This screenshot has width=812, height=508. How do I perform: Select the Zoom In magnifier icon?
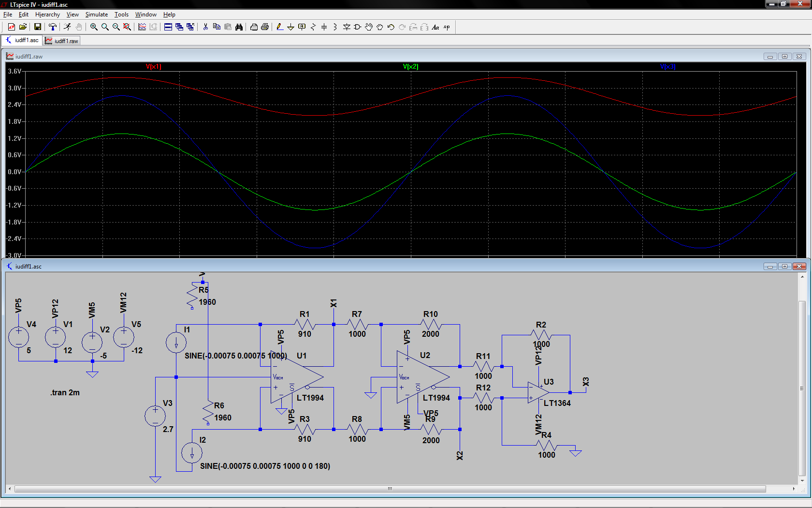[94, 27]
